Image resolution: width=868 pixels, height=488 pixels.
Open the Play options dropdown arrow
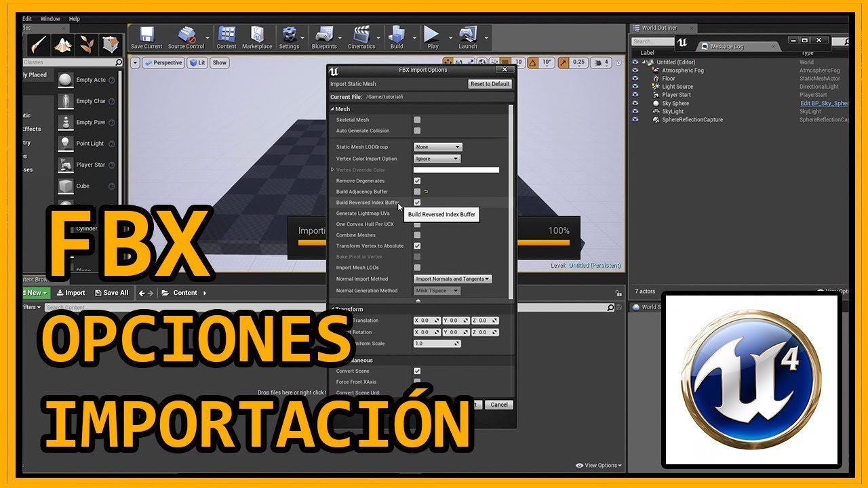[450, 38]
